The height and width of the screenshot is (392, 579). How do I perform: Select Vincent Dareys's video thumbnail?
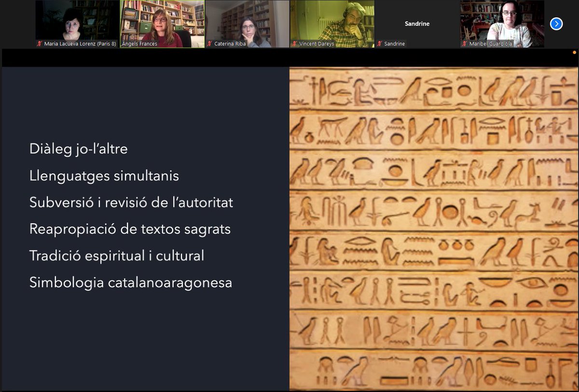coord(332,24)
